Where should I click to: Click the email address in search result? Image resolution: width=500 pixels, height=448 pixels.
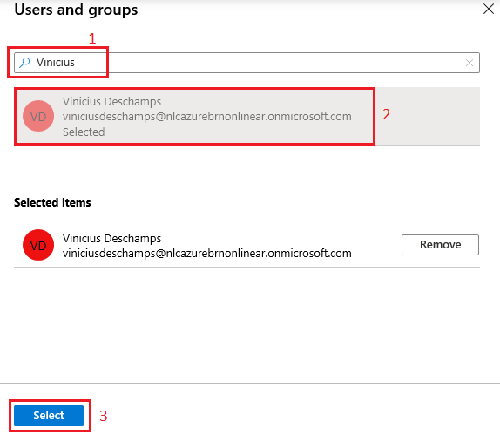[207, 117]
